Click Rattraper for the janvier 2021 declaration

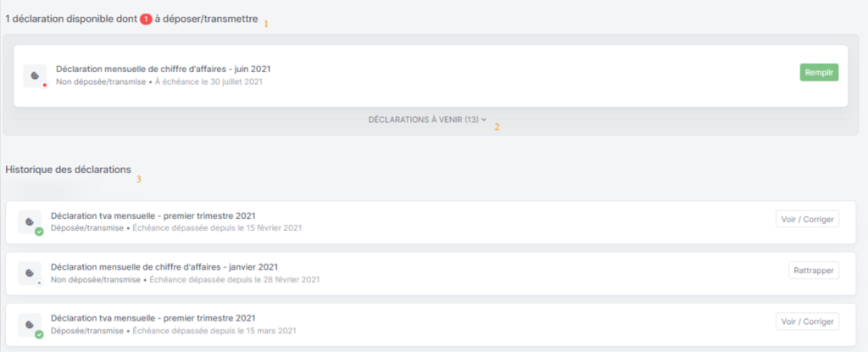coord(814,270)
